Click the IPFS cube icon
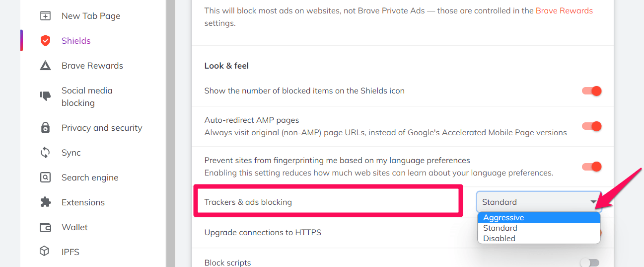 (x=45, y=252)
